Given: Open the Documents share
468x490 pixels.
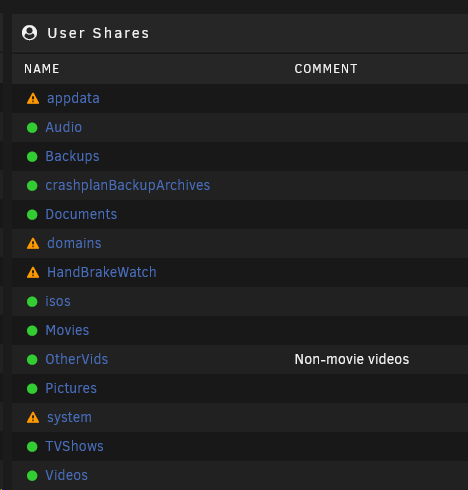Looking at the screenshot, I should pos(81,214).
